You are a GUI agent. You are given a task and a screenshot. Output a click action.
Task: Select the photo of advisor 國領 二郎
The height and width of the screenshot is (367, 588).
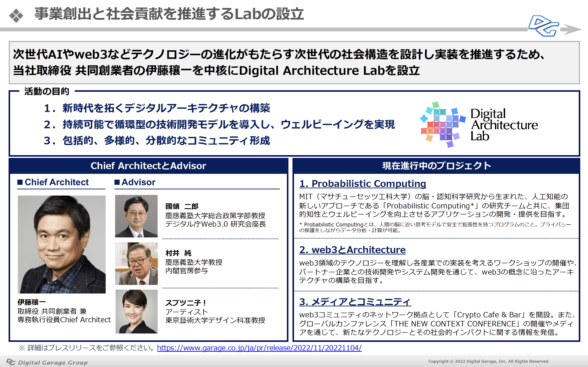(x=136, y=216)
